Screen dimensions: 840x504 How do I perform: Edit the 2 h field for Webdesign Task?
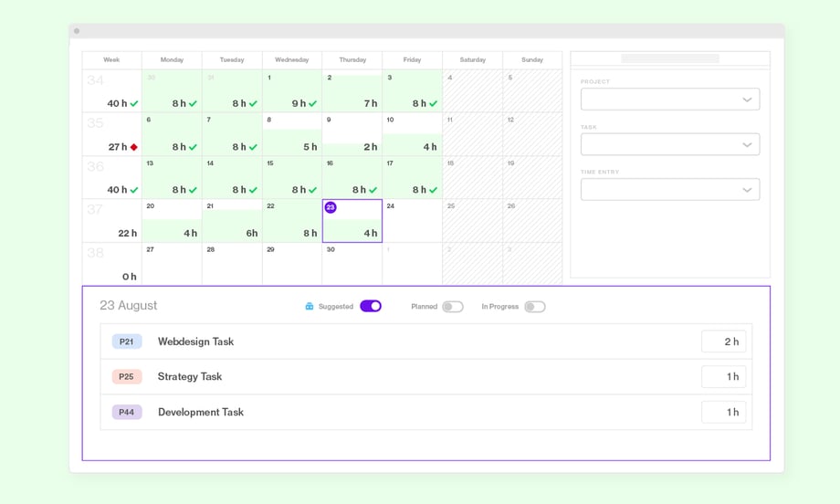(724, 341)
